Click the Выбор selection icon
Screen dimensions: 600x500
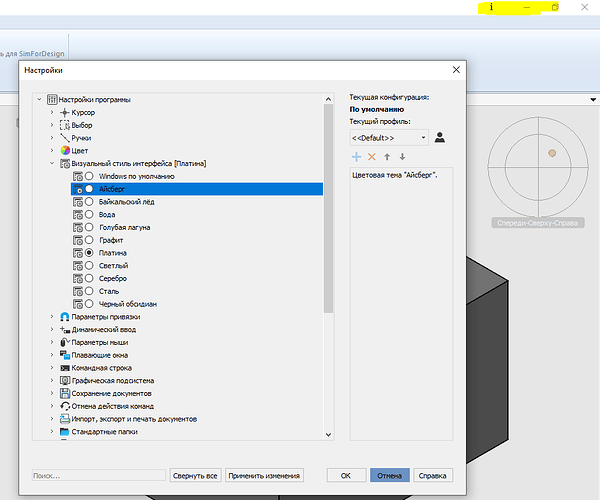coord(65,125)
